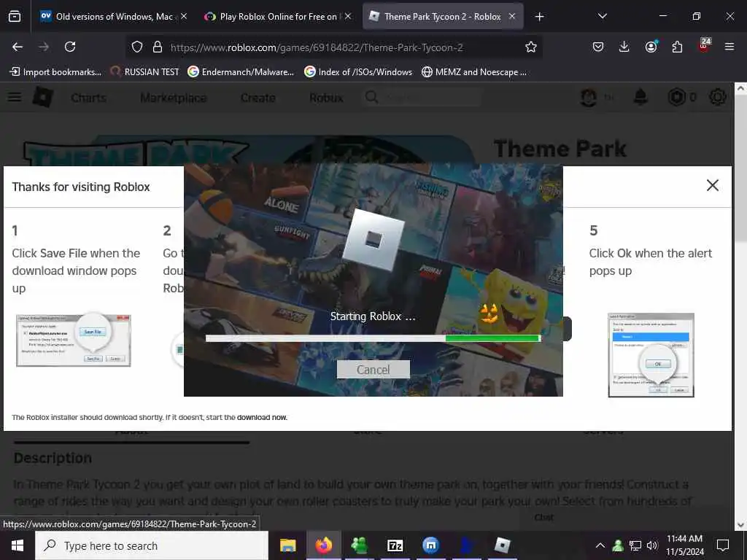Open the Roblox hamburger side menu

15,97
